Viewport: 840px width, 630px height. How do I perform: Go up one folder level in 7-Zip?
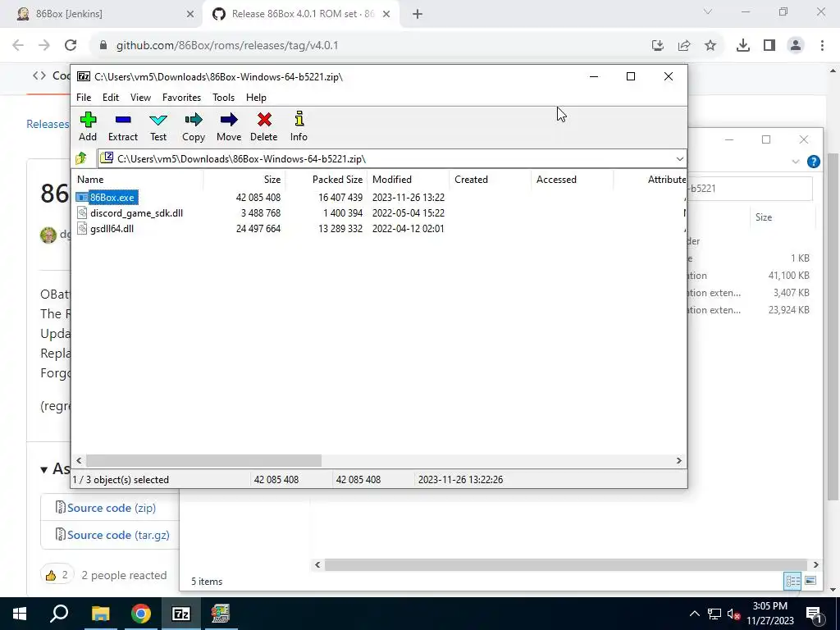81,158
